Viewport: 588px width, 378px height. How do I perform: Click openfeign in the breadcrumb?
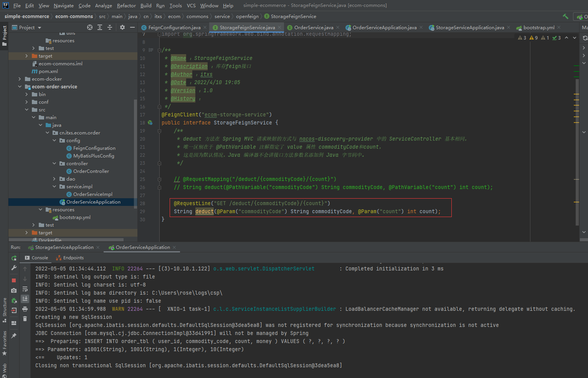(247, 17)
